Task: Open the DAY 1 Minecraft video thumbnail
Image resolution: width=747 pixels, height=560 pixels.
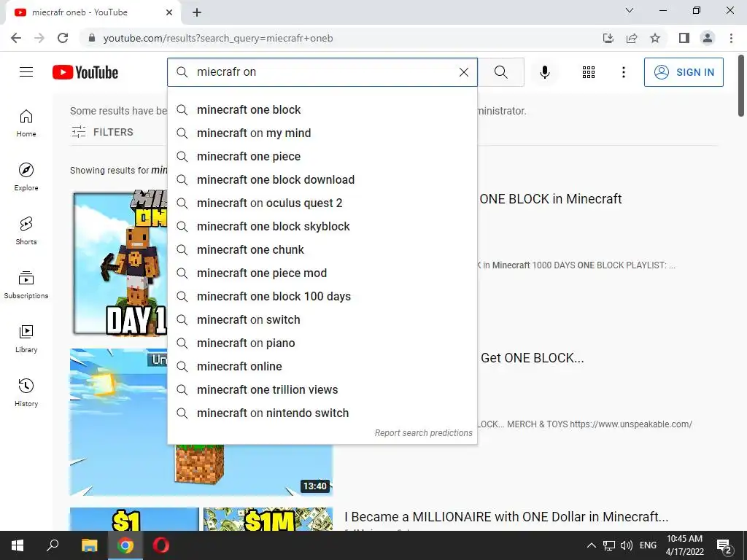Action: coord(119,262)
